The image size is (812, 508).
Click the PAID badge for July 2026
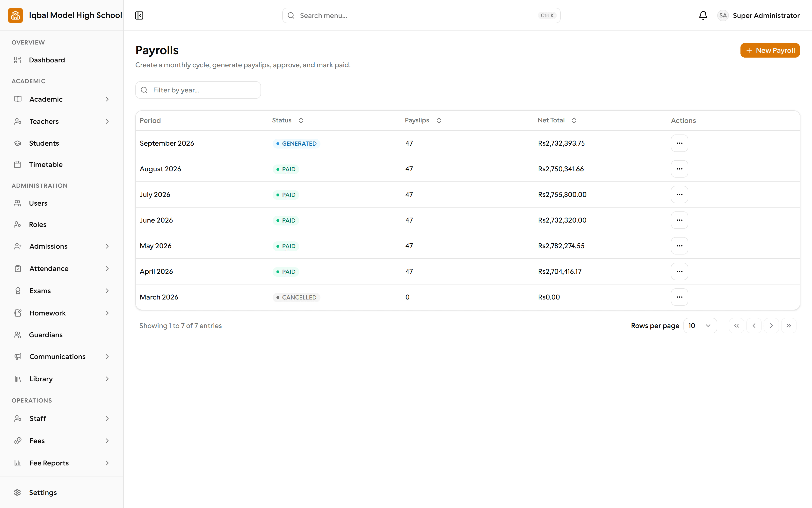[286, 195]
